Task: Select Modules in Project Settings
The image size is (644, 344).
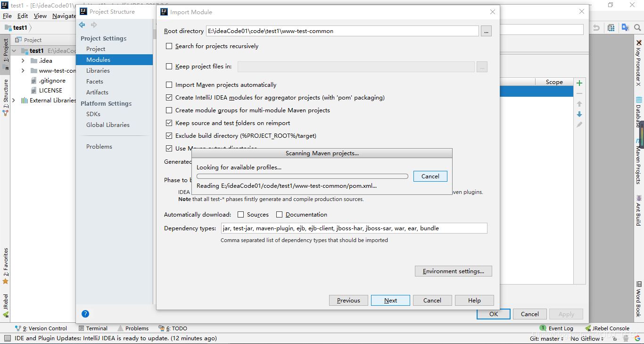Action: click(x=114, y=60)
